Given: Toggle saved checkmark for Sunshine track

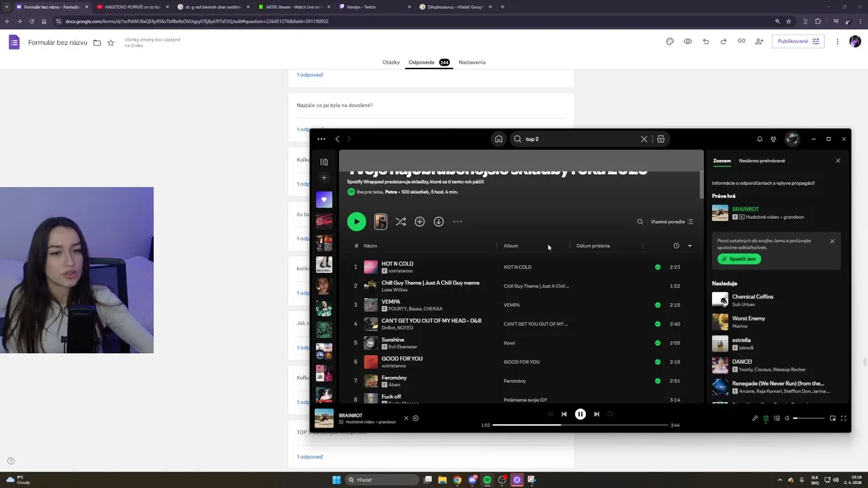Looking at the screenshot, I should [658, 343].
